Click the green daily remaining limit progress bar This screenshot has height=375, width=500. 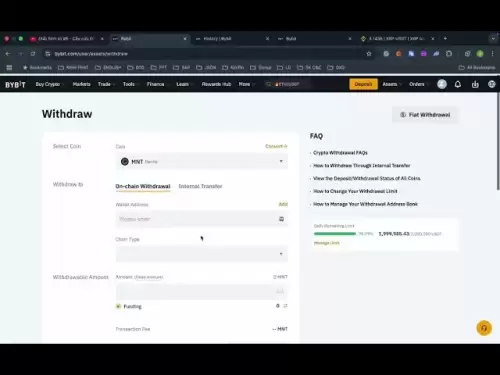pos(335,234)
